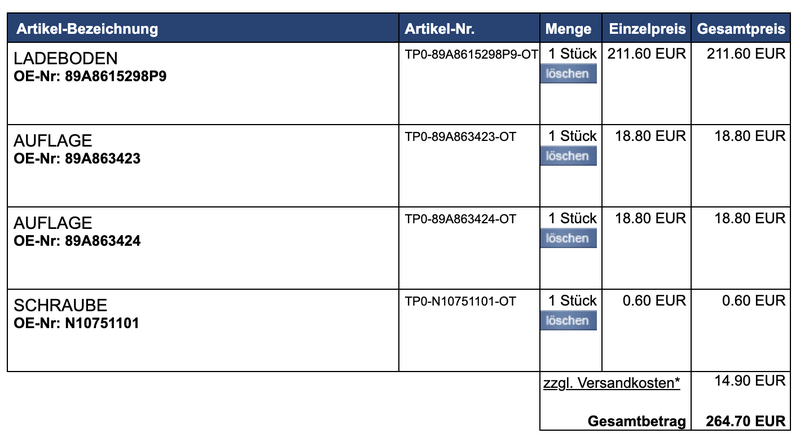Select the Gesamtpreis column header
Screen dimensions: 800x442
click(x=741, y=28)
